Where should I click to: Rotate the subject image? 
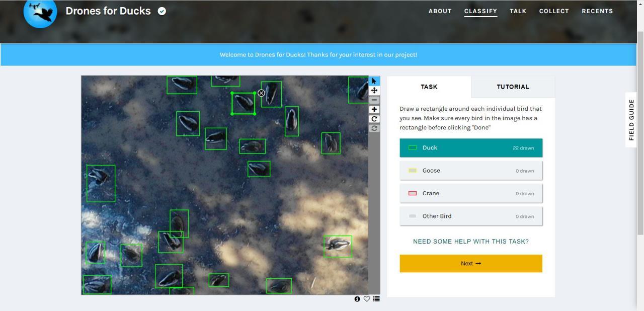click(x=374, y=119)
